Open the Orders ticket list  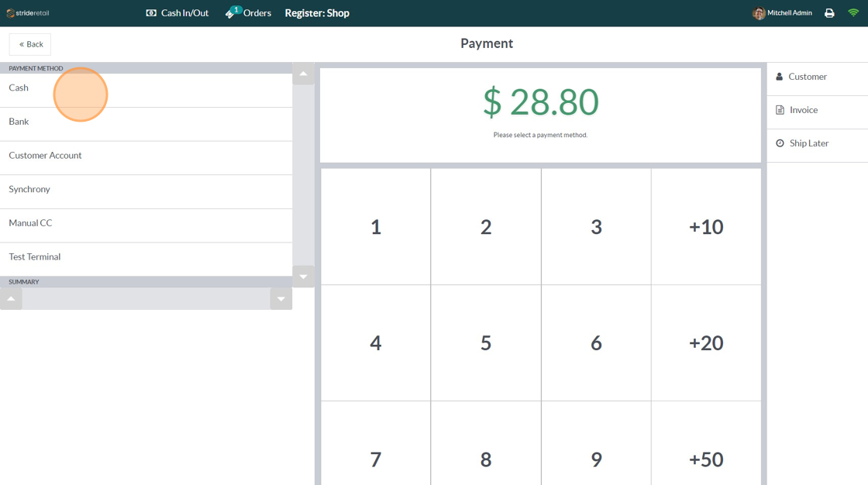[x=248, y=12]
